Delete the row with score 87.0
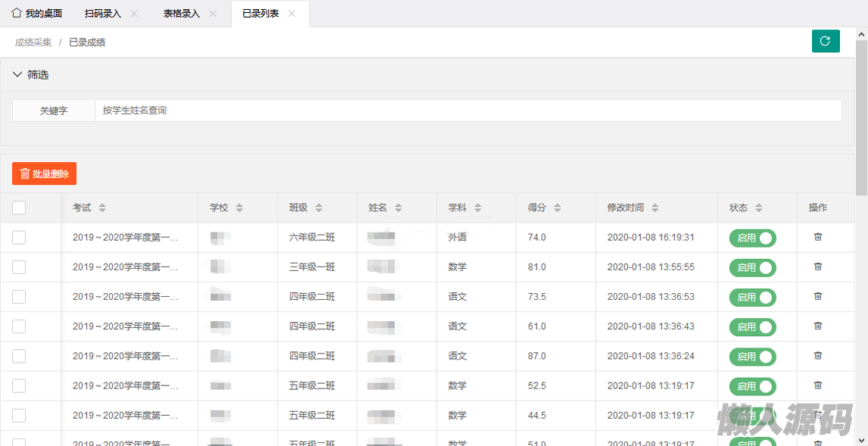 817,355
